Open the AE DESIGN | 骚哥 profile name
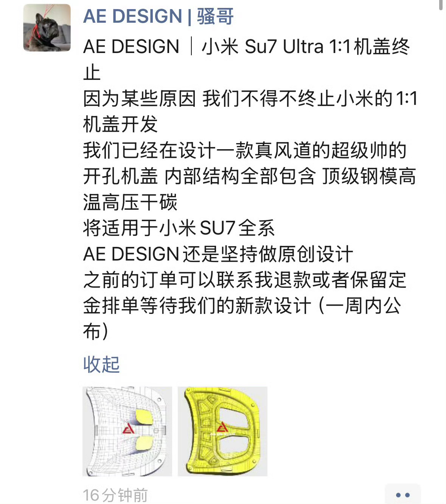 pos(159,17)
